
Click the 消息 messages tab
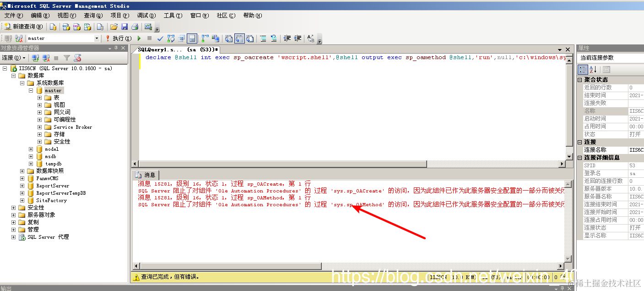click(x=146, y=175)
